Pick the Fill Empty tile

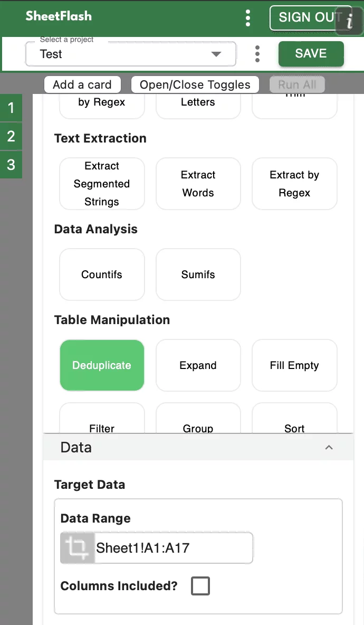(294, 365)
